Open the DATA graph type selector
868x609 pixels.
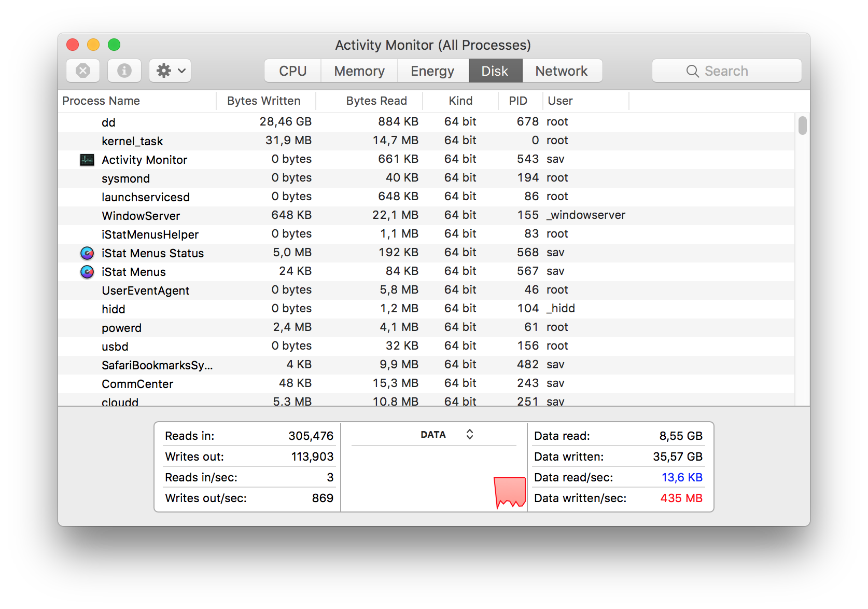469,434
